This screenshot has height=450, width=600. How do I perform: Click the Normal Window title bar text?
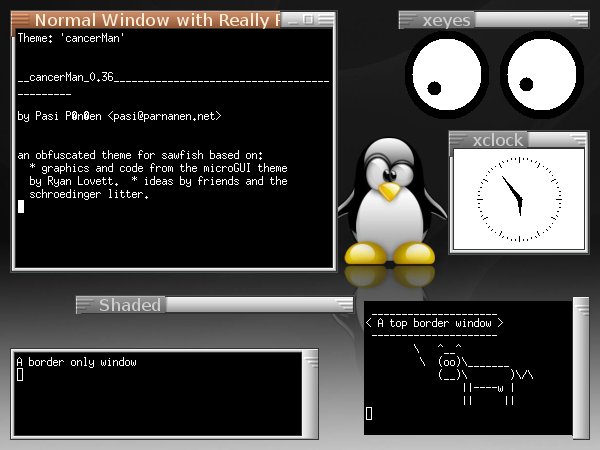(157, 20)
